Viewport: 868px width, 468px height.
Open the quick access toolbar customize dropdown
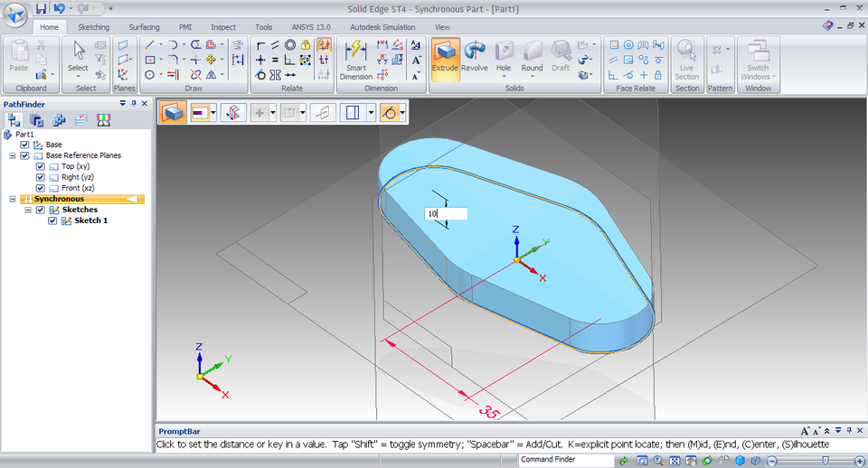click(x=110, y=8)
